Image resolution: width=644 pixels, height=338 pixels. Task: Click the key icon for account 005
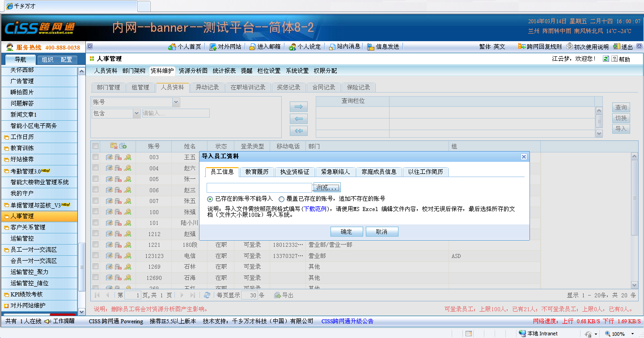pos(128,179)
